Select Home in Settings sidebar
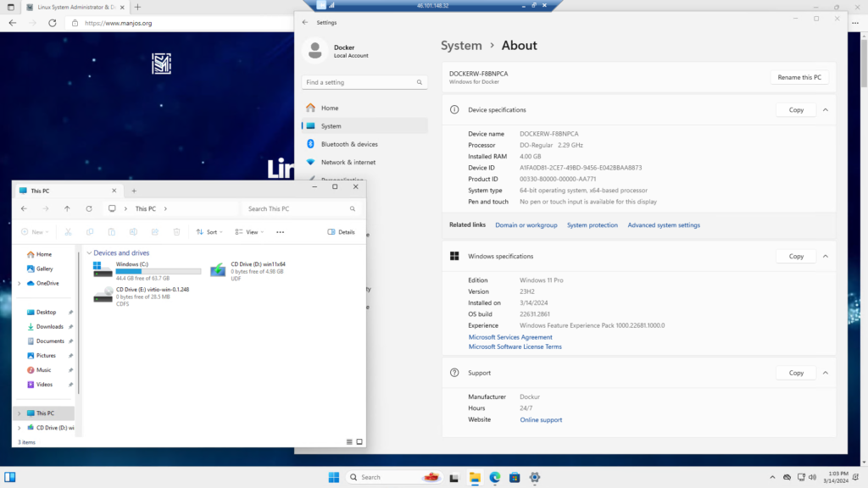Viewport: 868px width, 488px height. (364, 108)
